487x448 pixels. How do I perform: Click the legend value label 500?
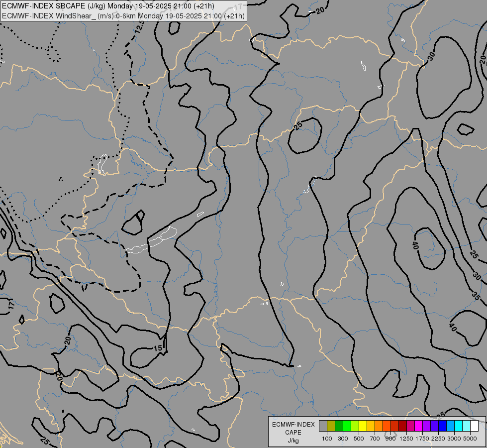click(x=359, y=439)
